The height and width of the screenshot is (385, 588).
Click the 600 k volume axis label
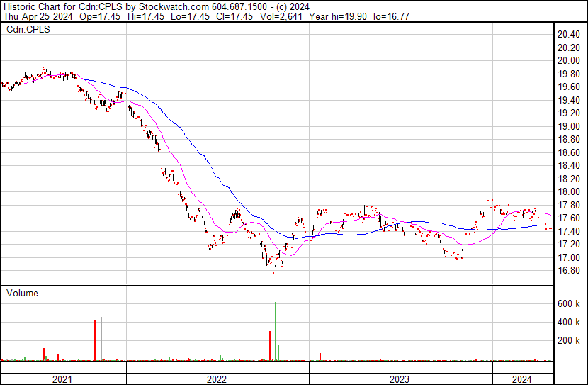pos(570,303)
